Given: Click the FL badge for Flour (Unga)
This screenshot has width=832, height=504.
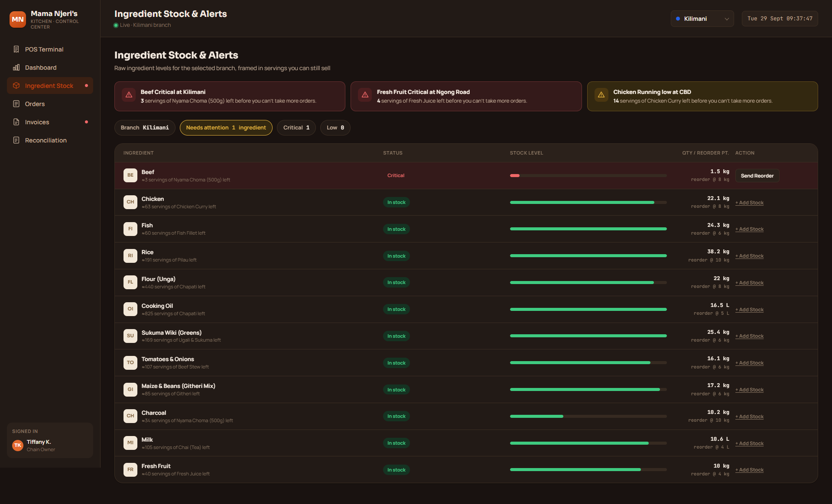Looking at the screenshot, I should click(130, 282).
